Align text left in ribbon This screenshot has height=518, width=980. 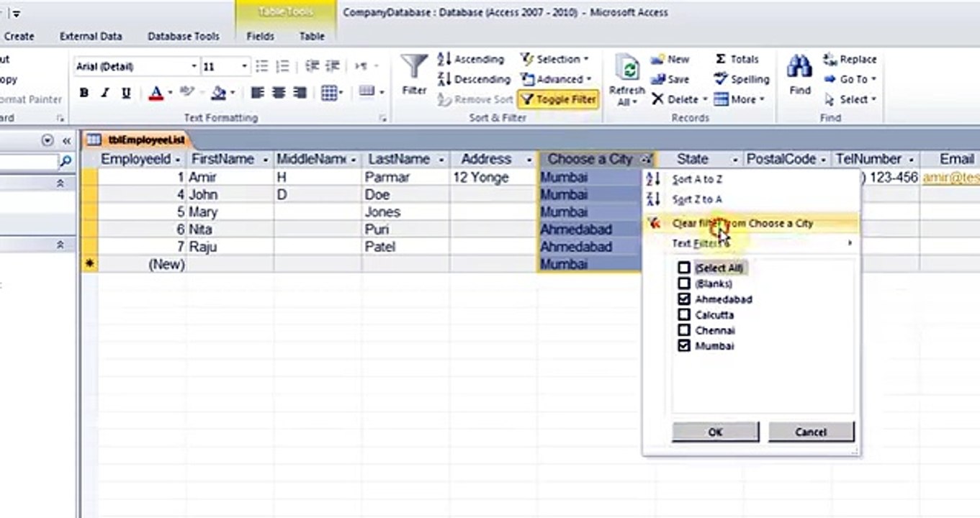pos(257,93)
